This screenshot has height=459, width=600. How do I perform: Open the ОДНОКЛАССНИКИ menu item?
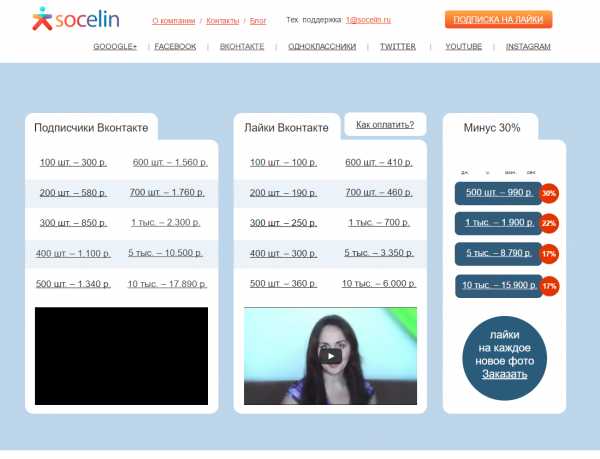(x=322, y=47)
